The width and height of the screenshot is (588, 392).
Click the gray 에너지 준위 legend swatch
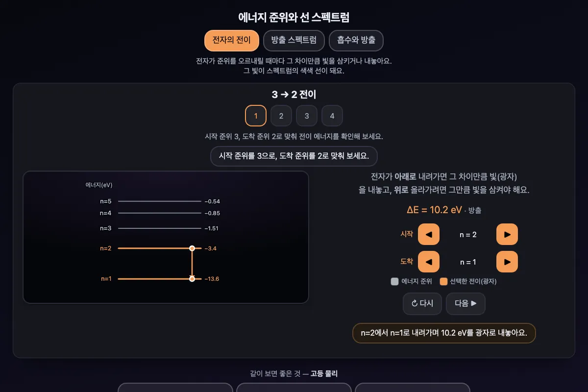coord(395,282)
